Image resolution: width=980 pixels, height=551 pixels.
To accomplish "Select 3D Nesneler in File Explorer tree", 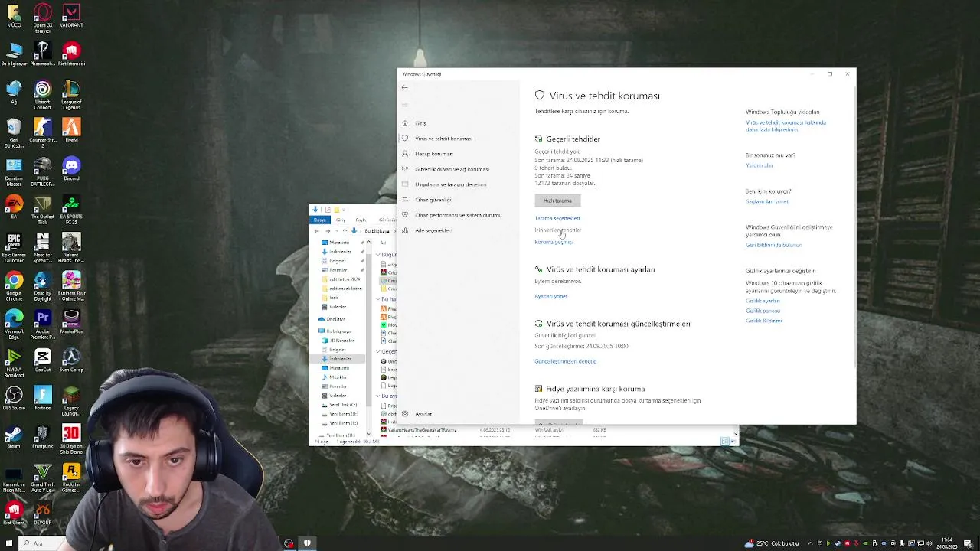I will point(338,341).
